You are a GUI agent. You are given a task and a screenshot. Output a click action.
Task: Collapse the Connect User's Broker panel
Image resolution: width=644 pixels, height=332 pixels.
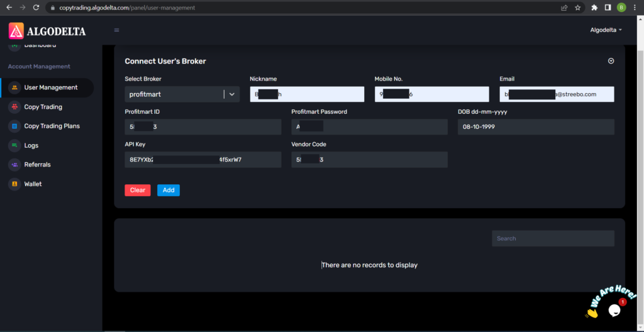click(x=611, y=61)
